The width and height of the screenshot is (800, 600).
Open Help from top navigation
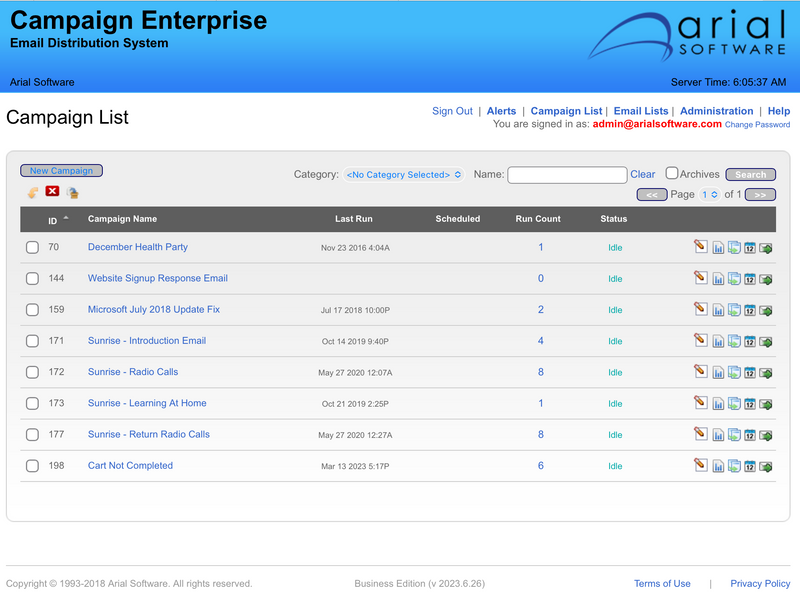pyautogui.click(x=779, y=111)
